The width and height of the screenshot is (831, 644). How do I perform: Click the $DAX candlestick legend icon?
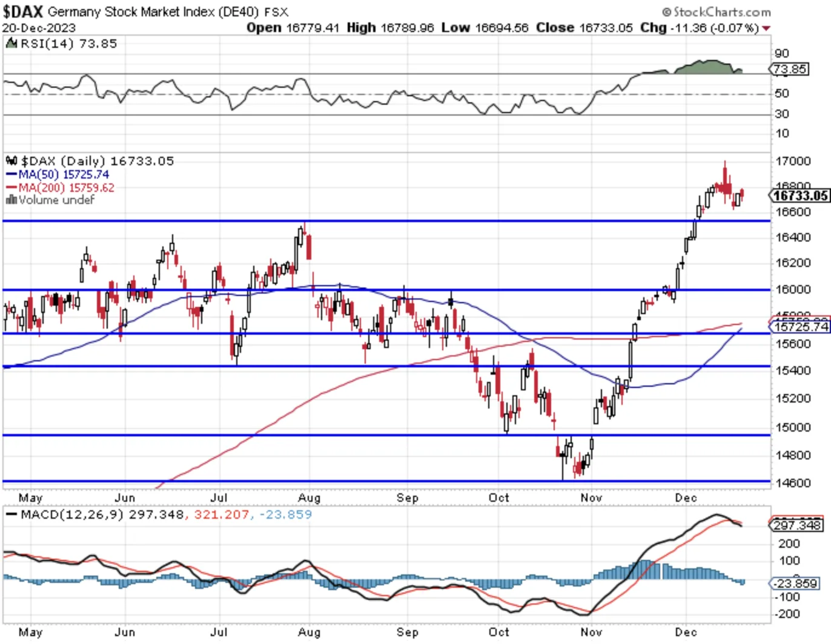click(x=12, y=161)
